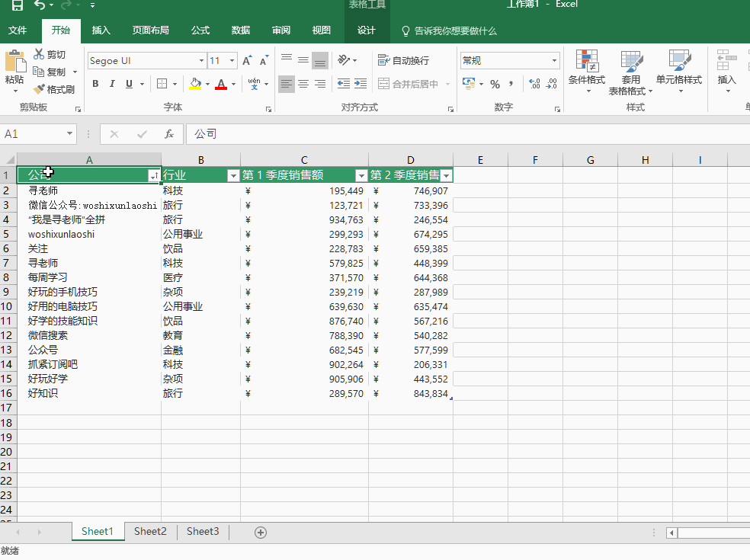Add a new sheet with plus icon

point(261,533)
